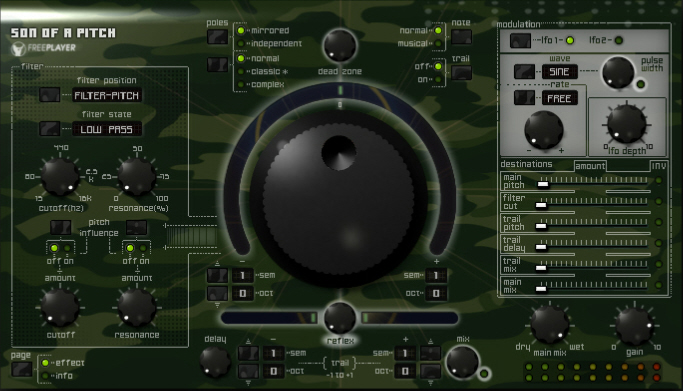Click the trail on/off switch button
The width and height of the screenshot is (683, 391).
coord(461,72)
